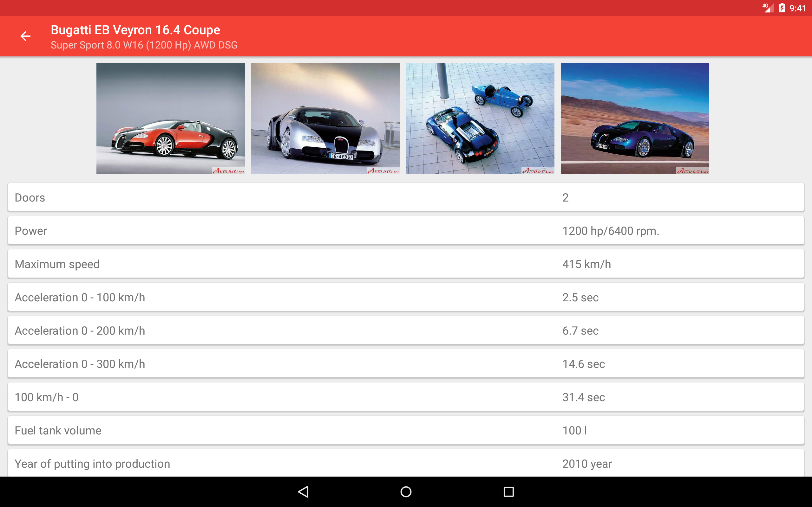Open recent apps with the square button

[508, 491]
